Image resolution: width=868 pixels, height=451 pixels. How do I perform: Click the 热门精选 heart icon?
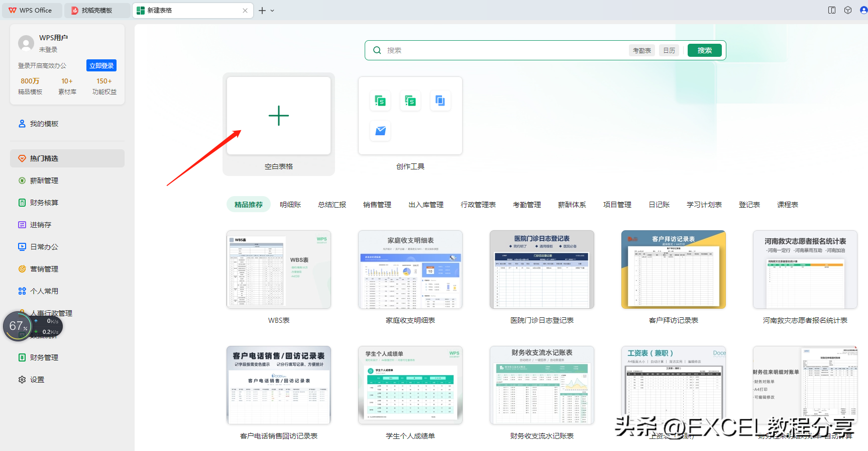(x=22, y=158)
